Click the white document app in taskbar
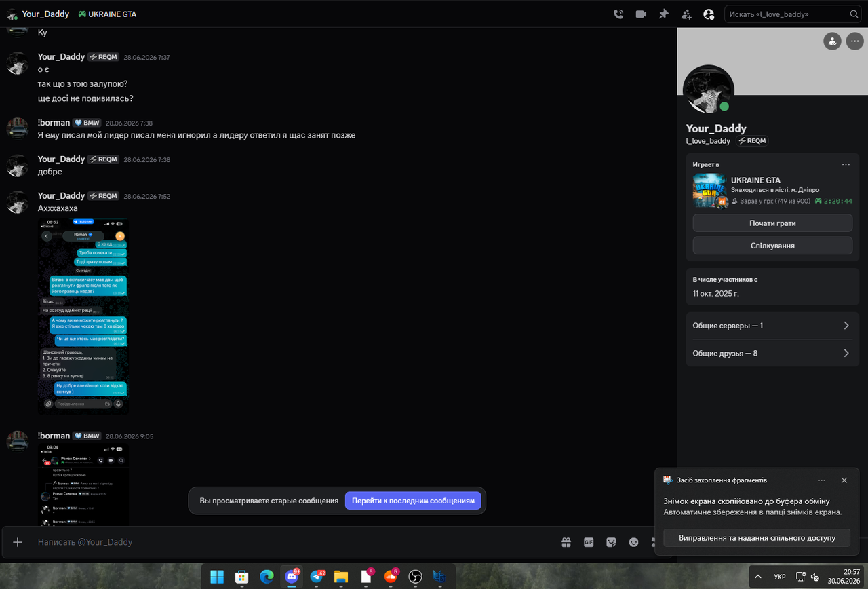 (x=366, y=577)
